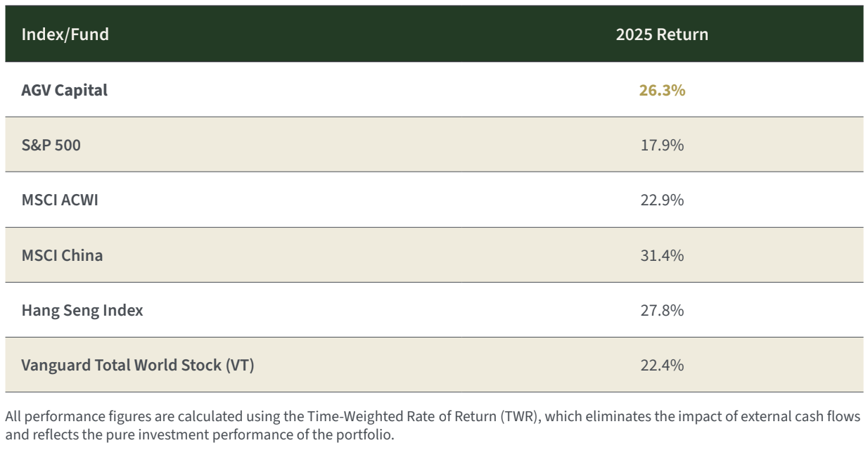The width and height of the screenshot is (868, 450).
Task: Select the Vanguard Total World Stock label
Action: coord(137,365)
